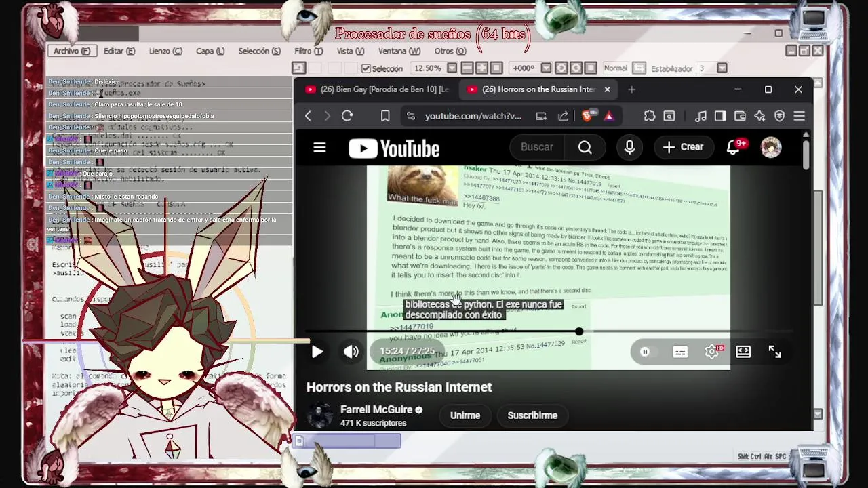This screenshot has width=868, height=488.
Task: Click the Normal blend mode field
Action: click(x=616, y=68)
